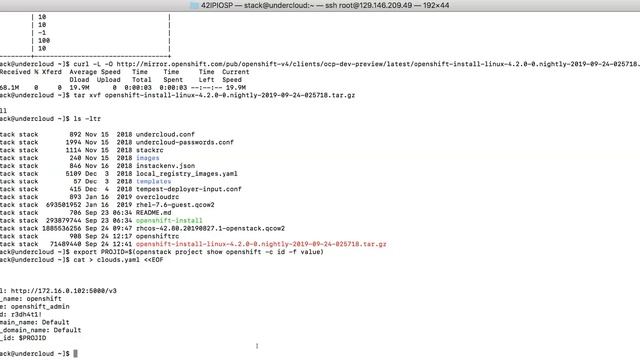Click the file name 'instackenv.json'
Image resolution: width=640 pixels, height=360 pixels.
point(165,166)
